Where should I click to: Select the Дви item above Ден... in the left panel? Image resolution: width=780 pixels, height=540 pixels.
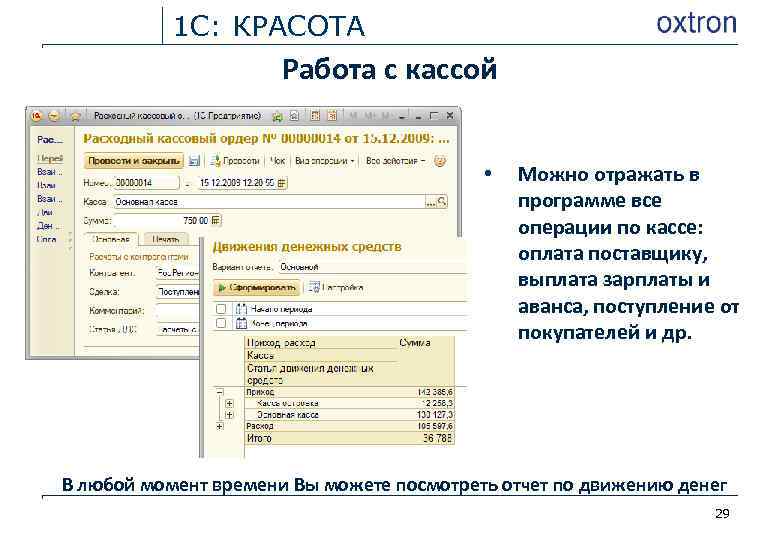point(46,212)
